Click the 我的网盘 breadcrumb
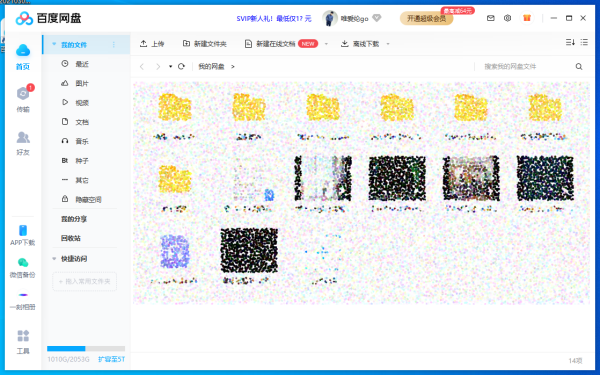This screenshot has width=600, height=375. point(211,67)
